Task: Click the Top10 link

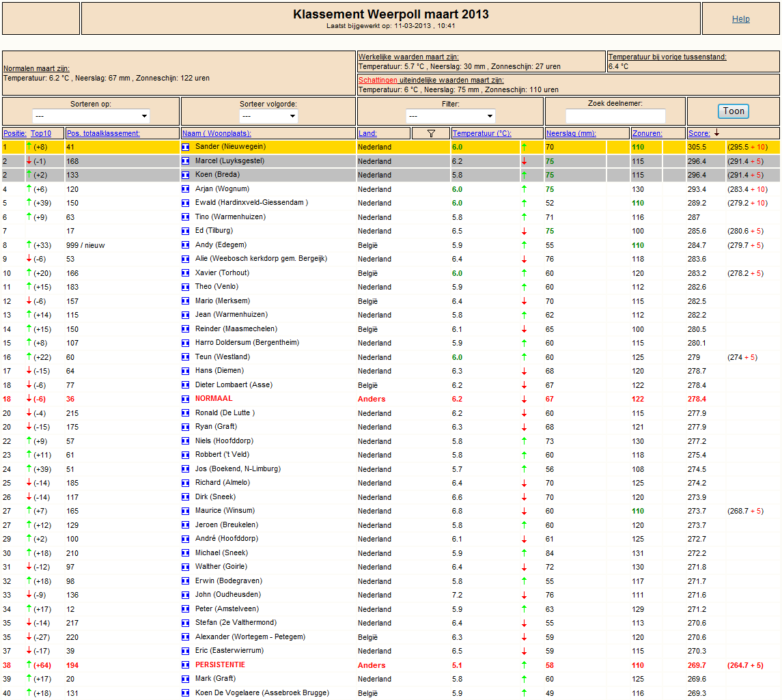Action: point(41,133)
